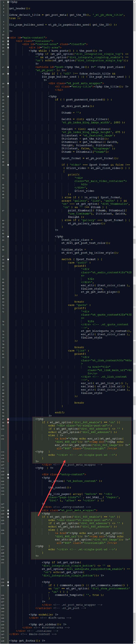Click line number 107 in the gutter

point(3,465)
